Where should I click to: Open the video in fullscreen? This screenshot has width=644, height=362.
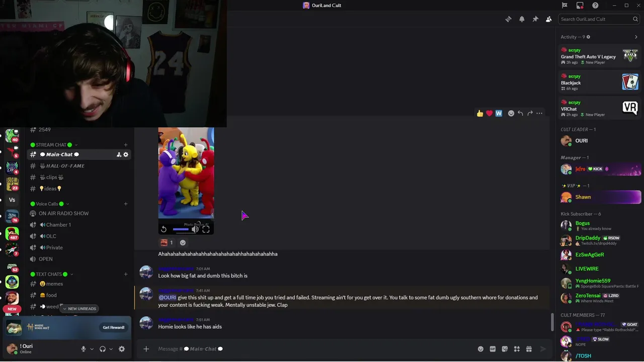pyautogui.click(x=206, y=229)
